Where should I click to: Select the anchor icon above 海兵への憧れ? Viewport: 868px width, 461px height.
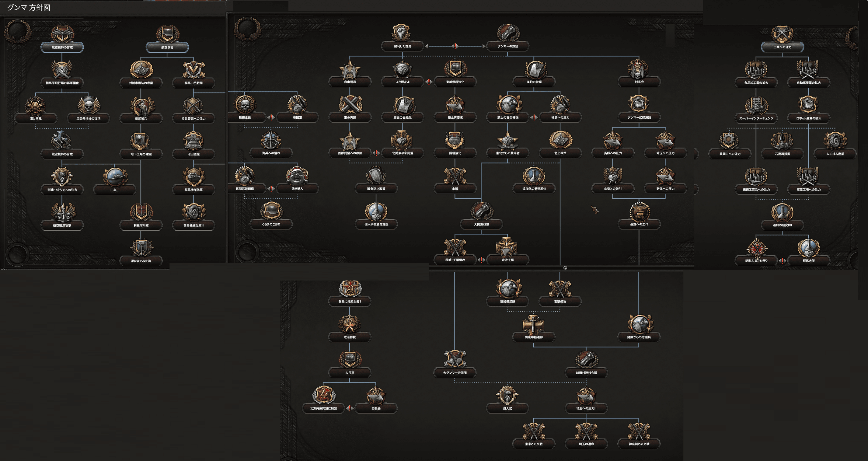tap(271, 140)
